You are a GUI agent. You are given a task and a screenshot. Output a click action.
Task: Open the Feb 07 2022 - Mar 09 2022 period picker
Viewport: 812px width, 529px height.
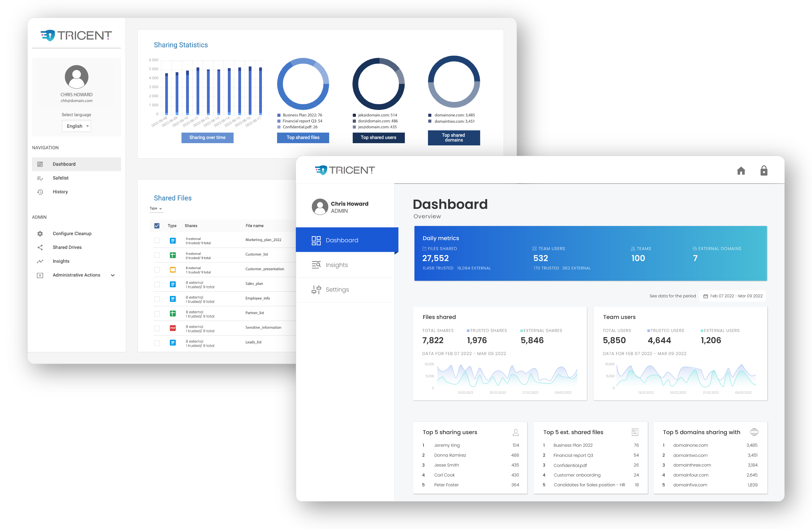coord(732,296)
